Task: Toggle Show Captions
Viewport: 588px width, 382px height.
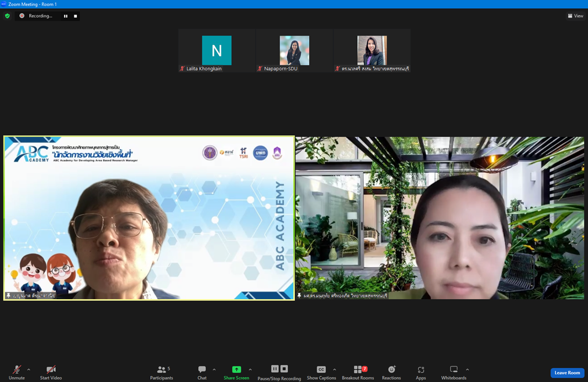Action: pos(321,371)
